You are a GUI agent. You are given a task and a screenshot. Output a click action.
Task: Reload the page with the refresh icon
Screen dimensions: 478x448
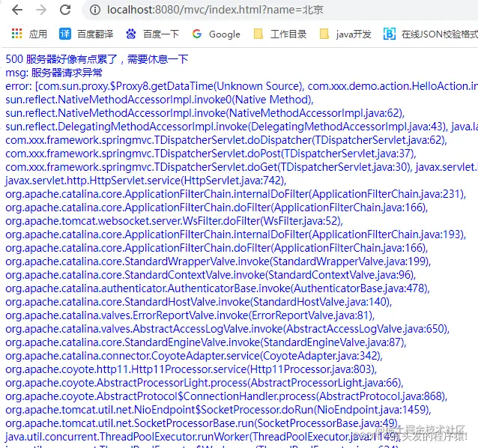[x=65, y=10]
